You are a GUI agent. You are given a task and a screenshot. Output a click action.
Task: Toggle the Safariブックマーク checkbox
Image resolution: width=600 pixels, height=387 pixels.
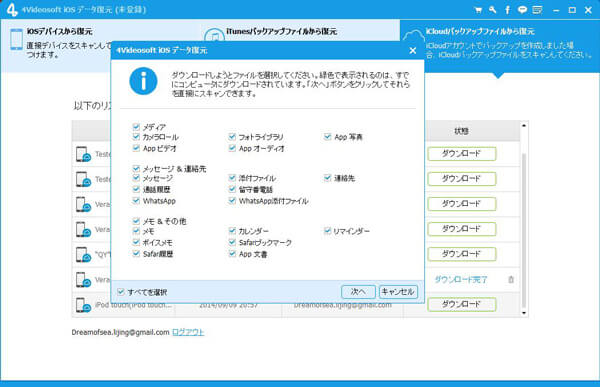tap(232, 242)
